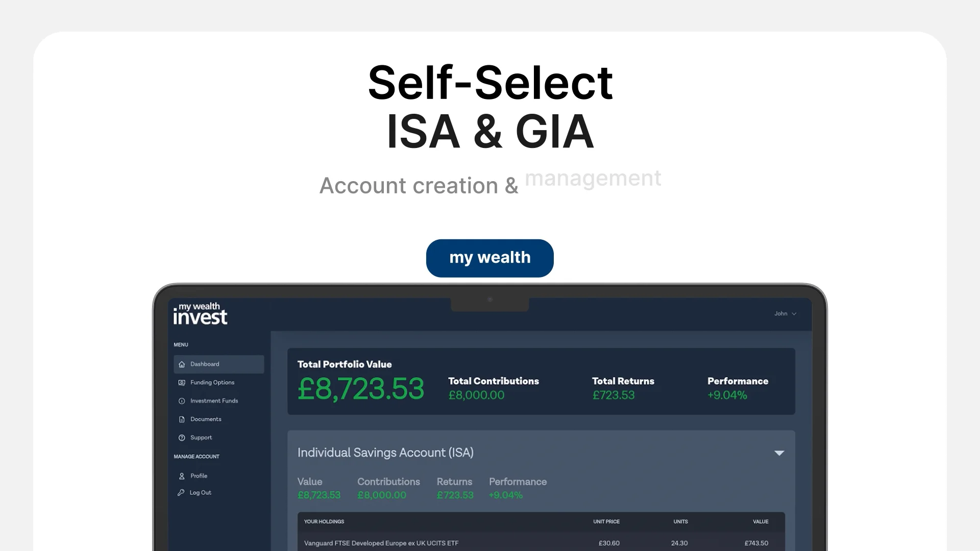Viewport: 980px width, 551px height.
Task: Click holding value £743.50
Action: click(x=756, y=543)
